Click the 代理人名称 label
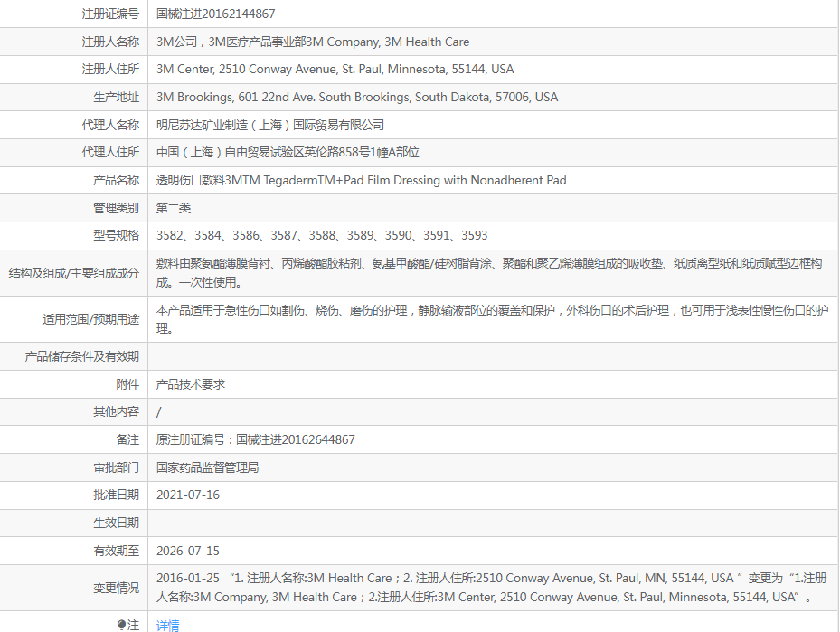The image size is (840, 632). coord(110,125)
